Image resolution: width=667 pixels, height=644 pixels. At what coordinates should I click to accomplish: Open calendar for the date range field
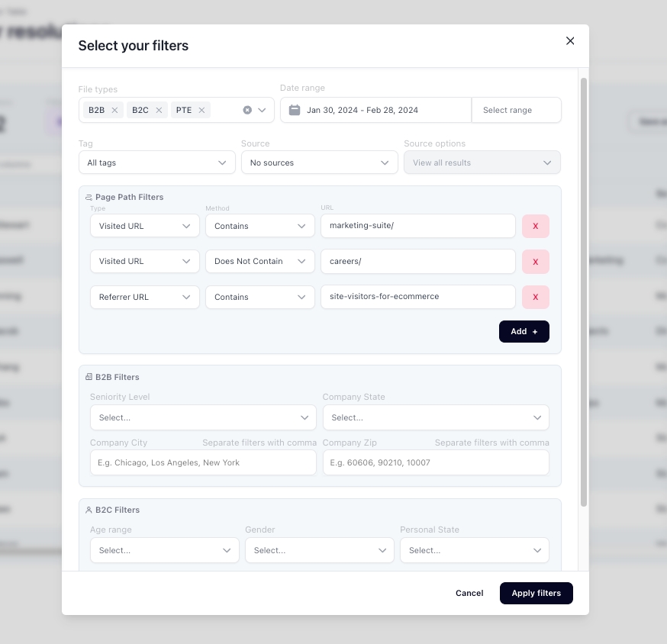pyautogui.click(x=295, y=110)
